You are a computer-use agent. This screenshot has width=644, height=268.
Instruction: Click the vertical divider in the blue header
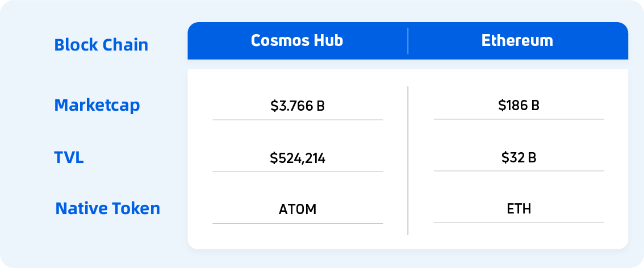pos(408,41)
